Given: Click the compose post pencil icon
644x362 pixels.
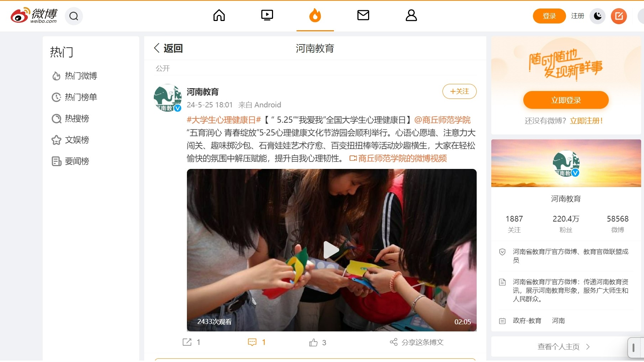Looking at the screenshot, I should 619,16.
